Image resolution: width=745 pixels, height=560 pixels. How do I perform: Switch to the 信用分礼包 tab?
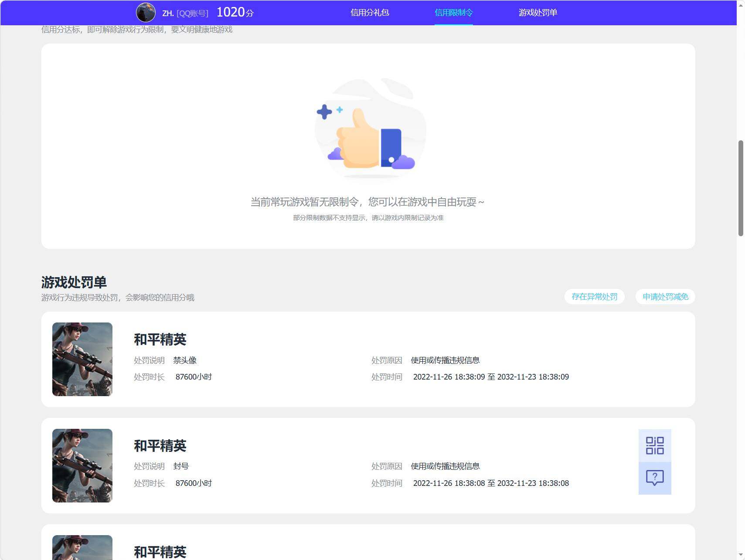click(x=370, y=13)
